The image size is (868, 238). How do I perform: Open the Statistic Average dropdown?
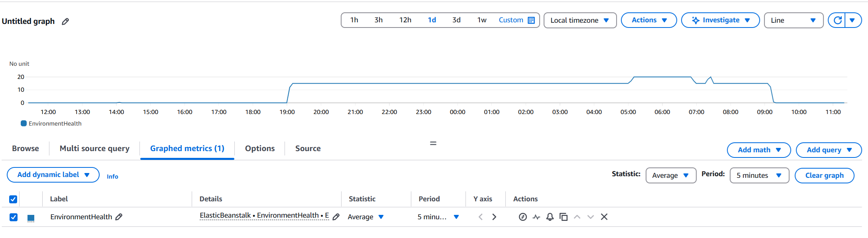(x=670, y=175)
